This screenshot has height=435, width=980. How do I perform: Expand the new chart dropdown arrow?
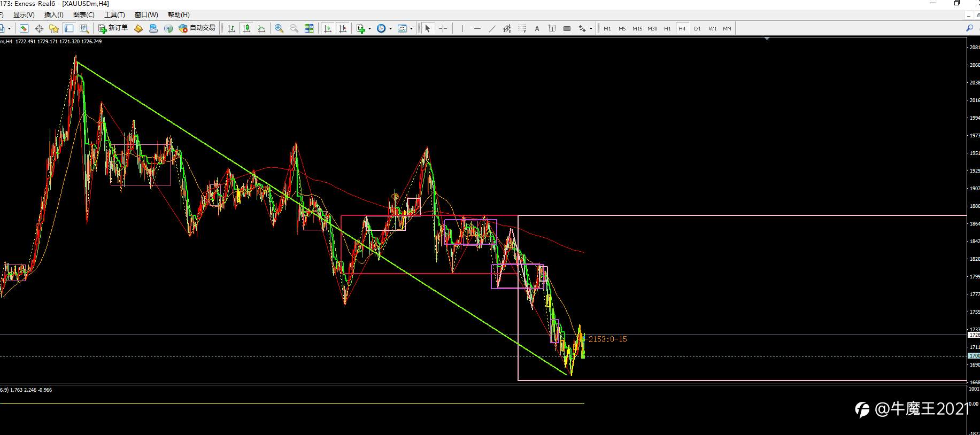point(9,29)
